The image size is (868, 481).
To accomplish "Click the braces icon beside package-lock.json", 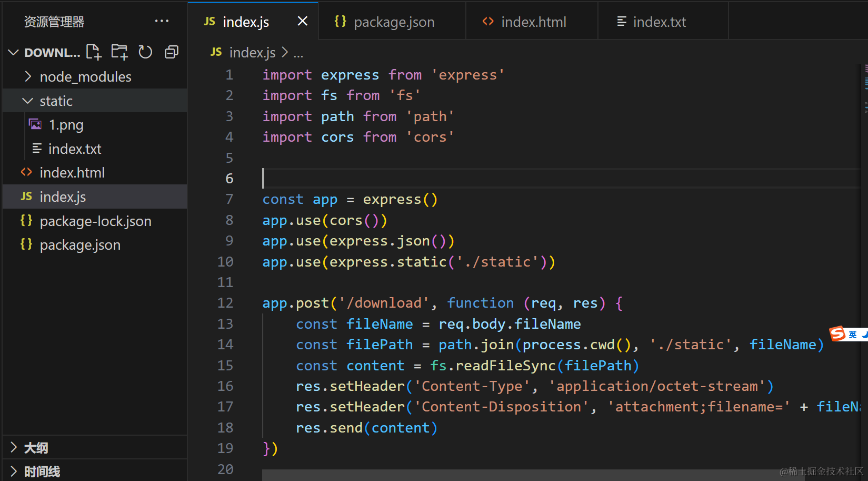I will coord(26,220).
